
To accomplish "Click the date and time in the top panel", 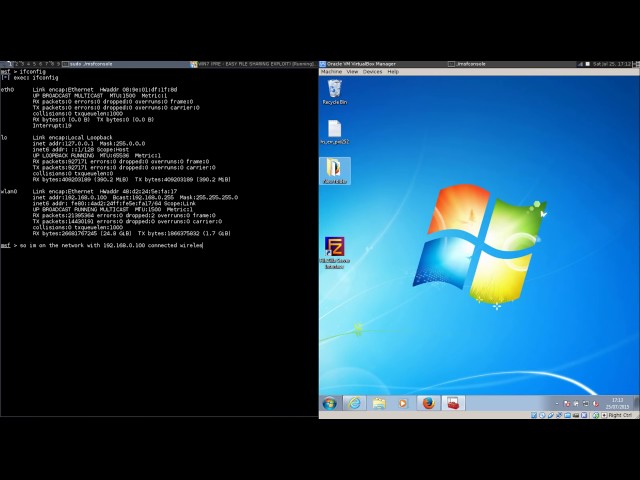I will tap(612, 64).
